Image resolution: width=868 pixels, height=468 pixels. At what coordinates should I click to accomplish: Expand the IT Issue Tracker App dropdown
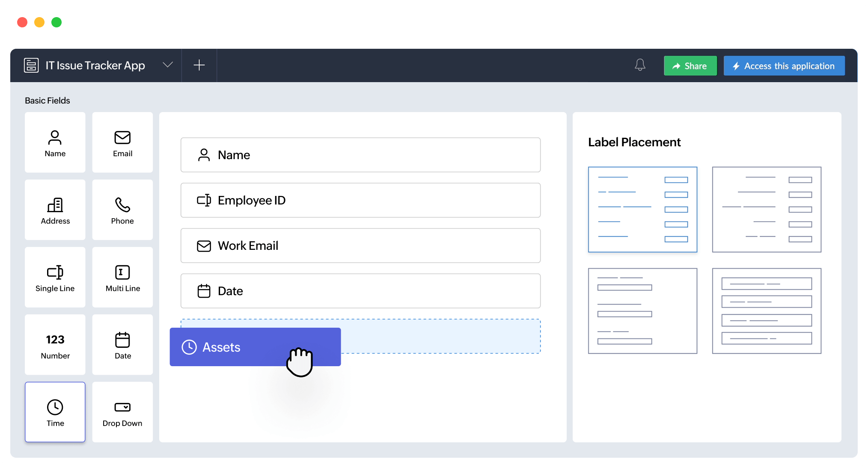(168, 65)
